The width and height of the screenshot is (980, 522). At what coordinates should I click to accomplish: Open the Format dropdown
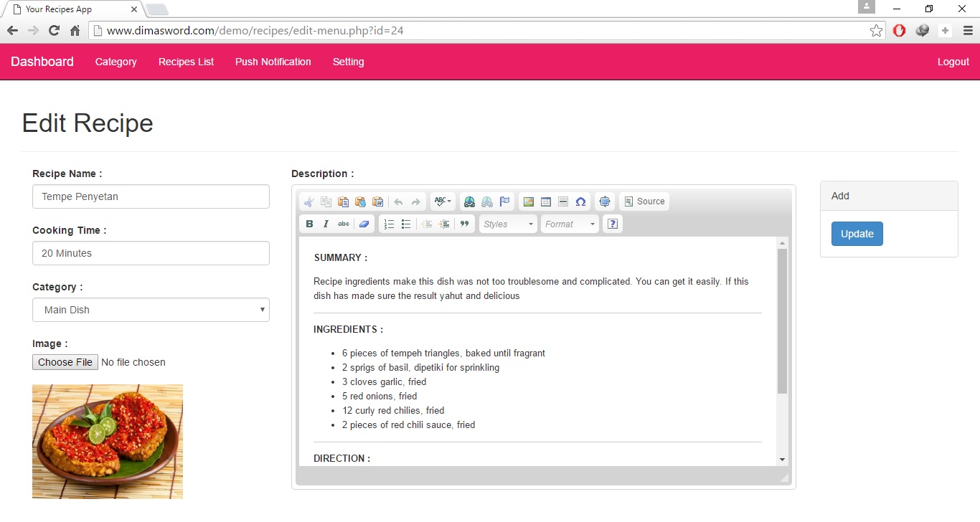570,224
